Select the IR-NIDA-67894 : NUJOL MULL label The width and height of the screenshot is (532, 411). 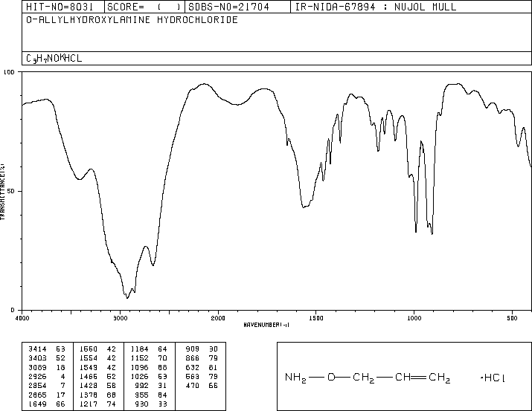pyautogui.click(x=376, y=7)
